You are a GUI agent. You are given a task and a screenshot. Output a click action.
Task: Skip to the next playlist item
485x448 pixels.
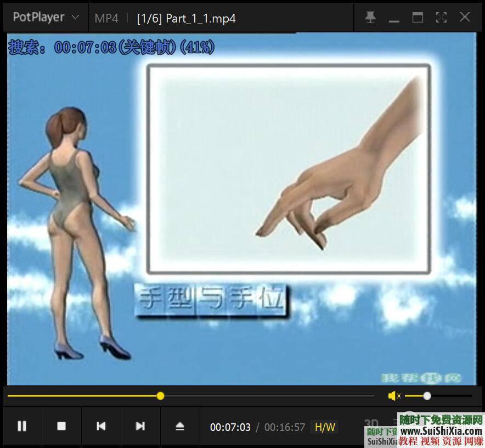click(139, 426)
